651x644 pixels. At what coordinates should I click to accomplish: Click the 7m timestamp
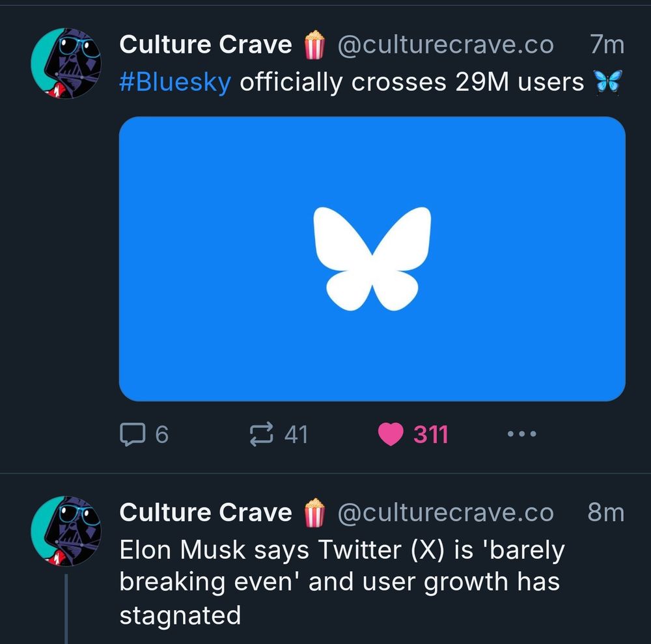pos(607,45)
